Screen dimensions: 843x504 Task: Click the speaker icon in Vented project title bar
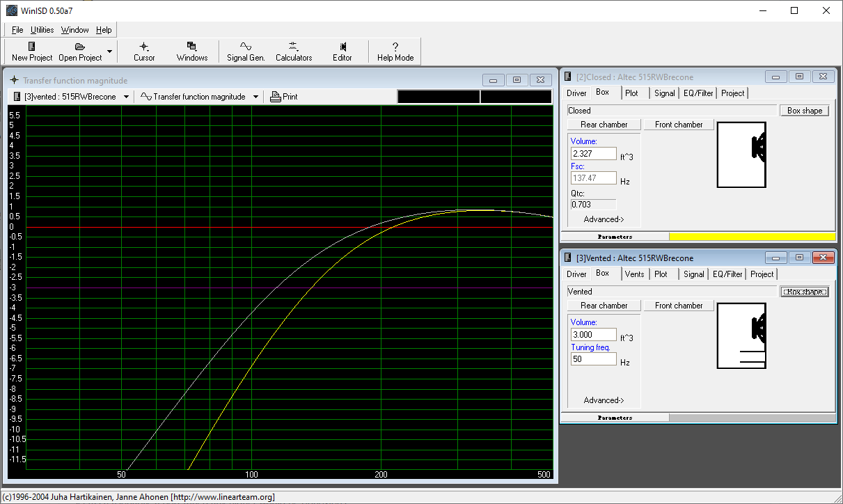tap(568, 258)
